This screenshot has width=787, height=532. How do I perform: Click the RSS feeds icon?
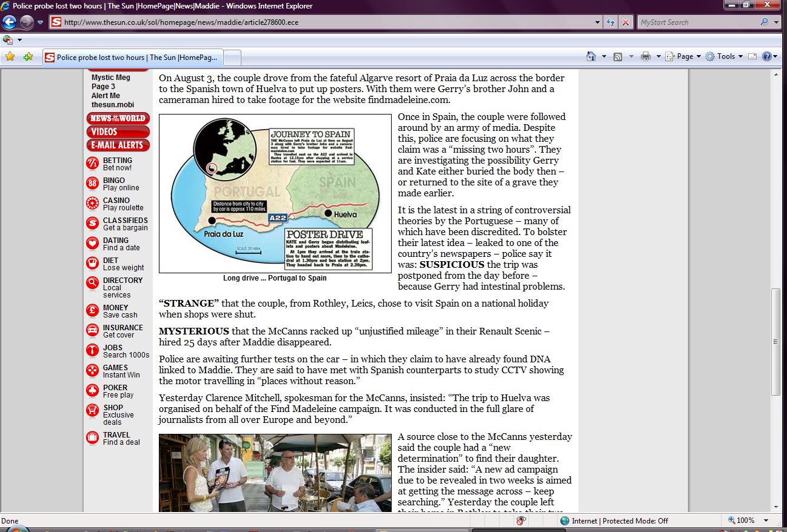(618, 56)
